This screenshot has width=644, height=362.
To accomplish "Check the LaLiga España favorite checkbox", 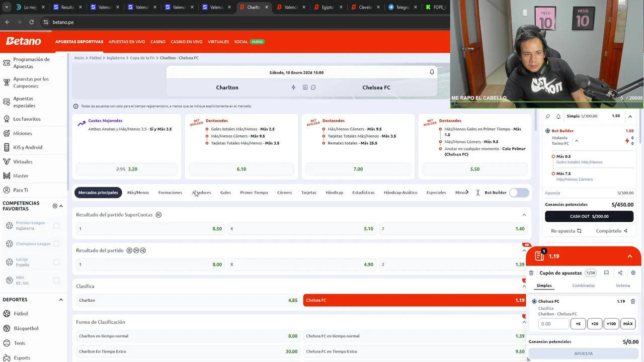I will click(56, 262).
